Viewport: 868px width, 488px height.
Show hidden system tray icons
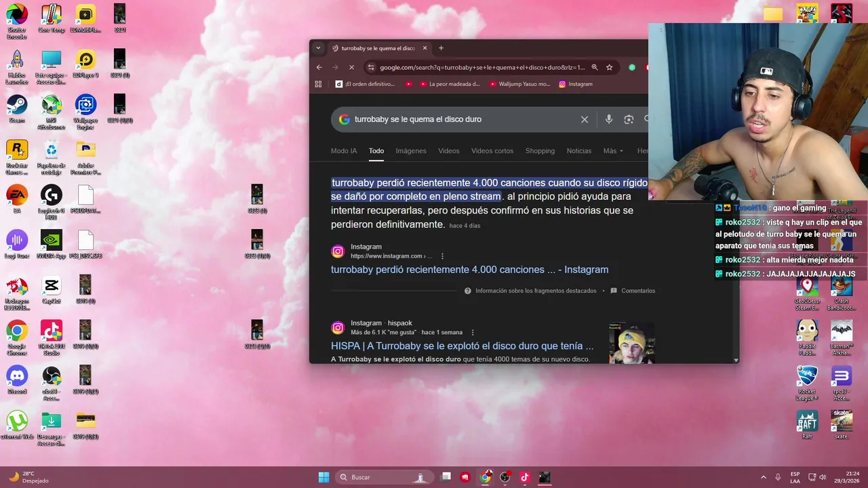[x=764, y=477]
